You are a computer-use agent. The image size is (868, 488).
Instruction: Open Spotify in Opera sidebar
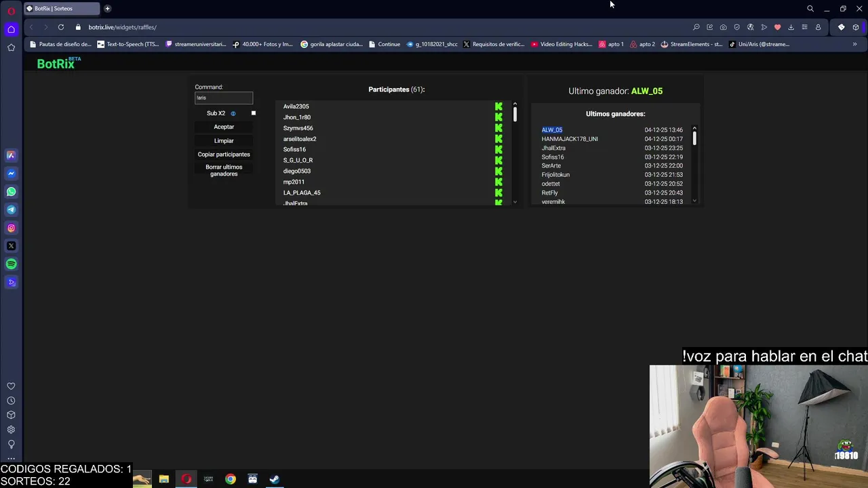[x=11, y=264]
